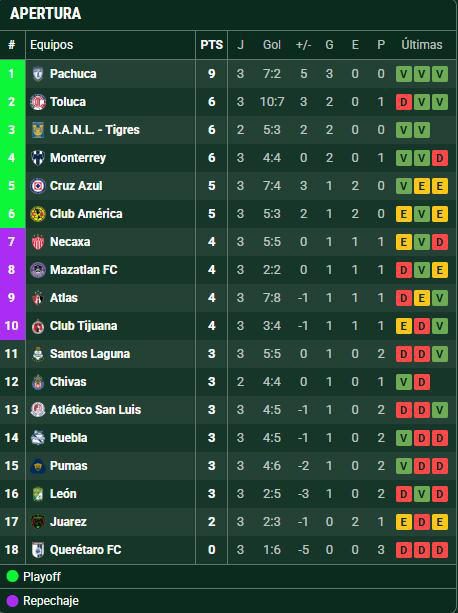458x613 pixels.
Task: Click the Pumas team crest
Action: 38,466
